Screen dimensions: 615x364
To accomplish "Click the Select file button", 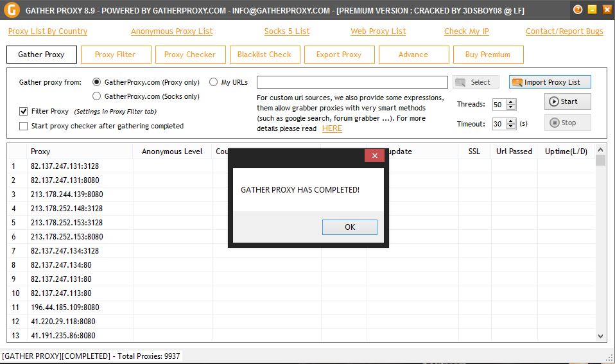I will [x=476, y=82].
